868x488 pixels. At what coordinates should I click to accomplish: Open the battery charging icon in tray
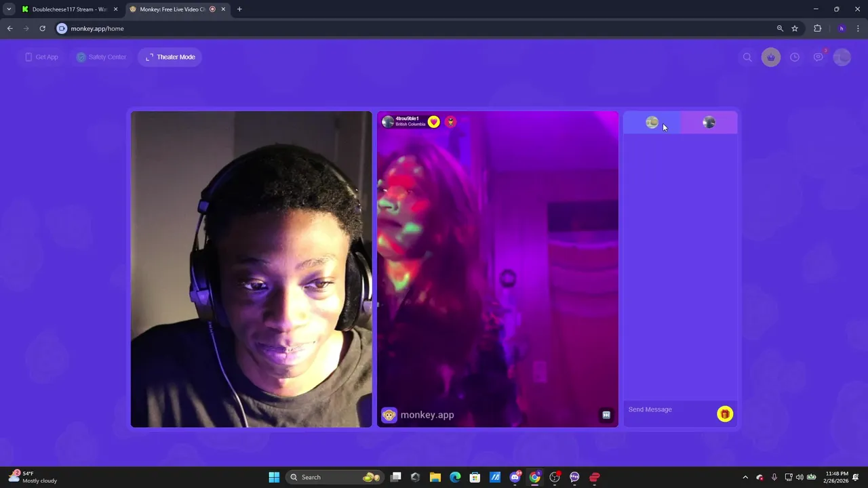[x=811, y=477]
